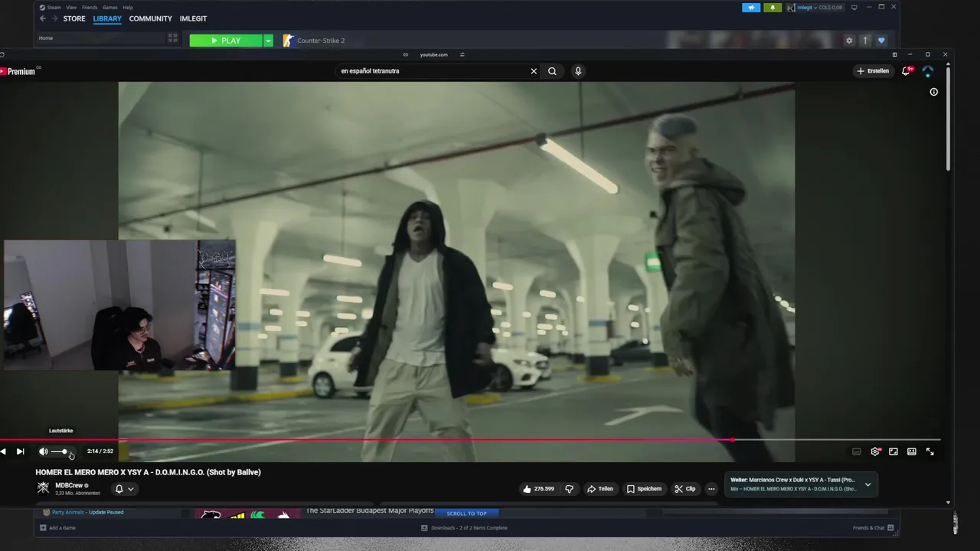Image resolution: width=980 pixels, height=551 pixels.
Task: Open IMLEGIT profile tab in Steam
Action: [x=193, y=19]
